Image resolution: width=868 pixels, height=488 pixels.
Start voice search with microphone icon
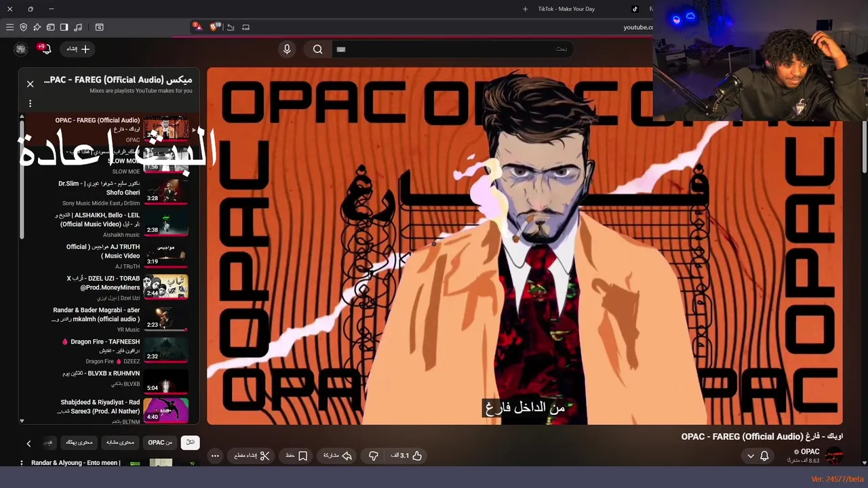tap(287, 49)
